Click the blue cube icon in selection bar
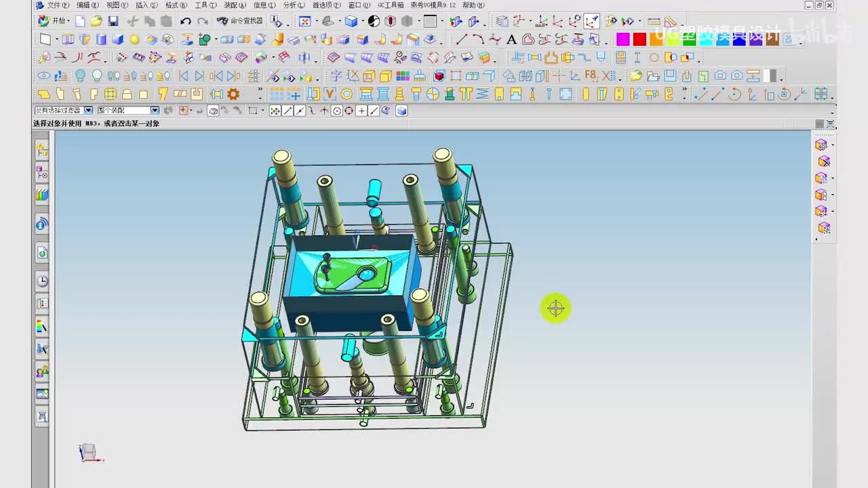The image size is (868, 488). [401, 110]
